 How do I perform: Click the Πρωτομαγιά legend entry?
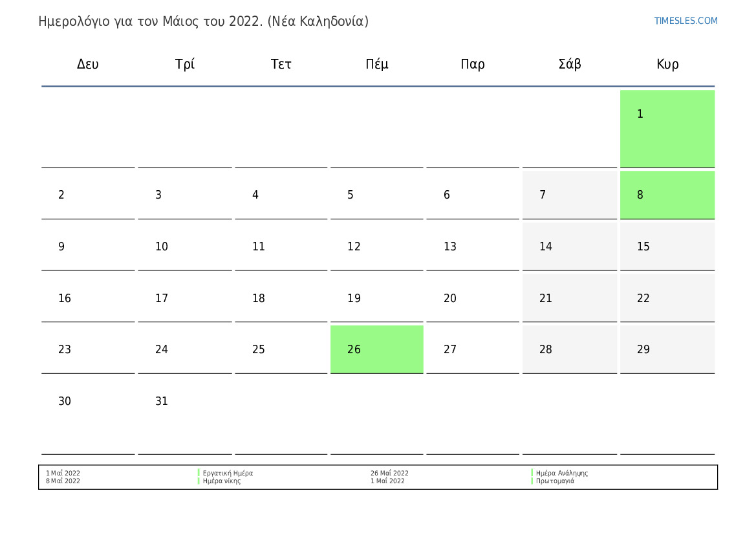(555, 481)
